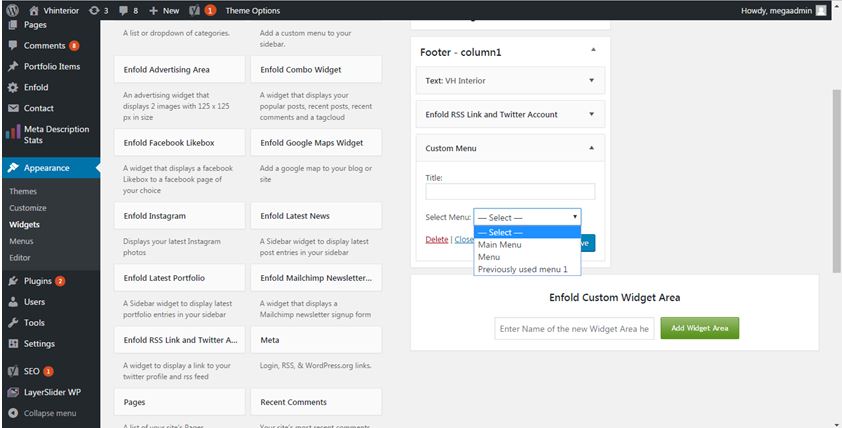Click the Portfolio Items pin icon

pos(13,67)
